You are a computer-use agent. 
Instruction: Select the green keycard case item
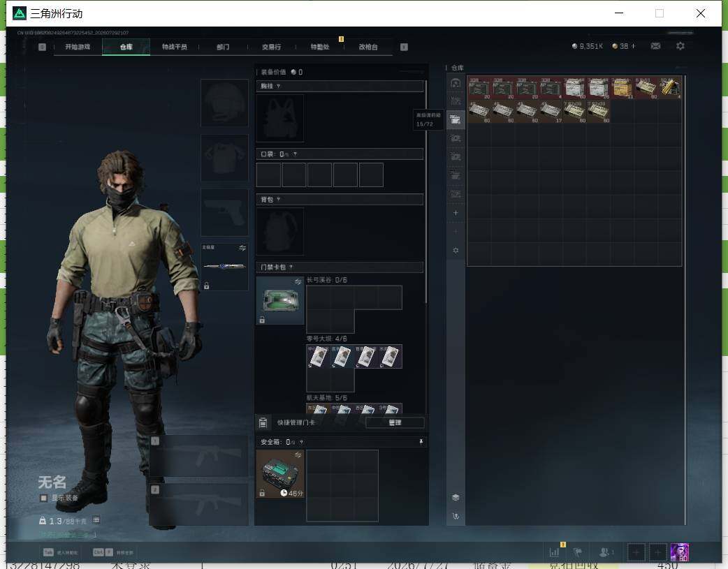point(280,300)
